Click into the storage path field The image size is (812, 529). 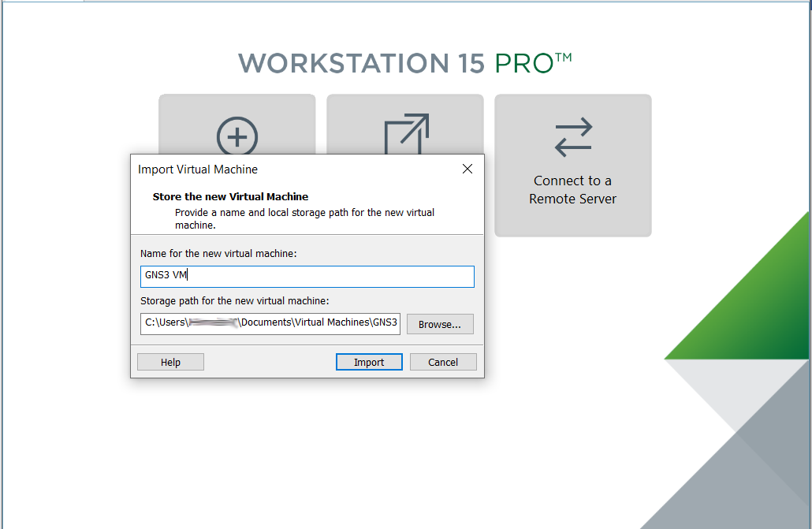[x=270, y=324]
